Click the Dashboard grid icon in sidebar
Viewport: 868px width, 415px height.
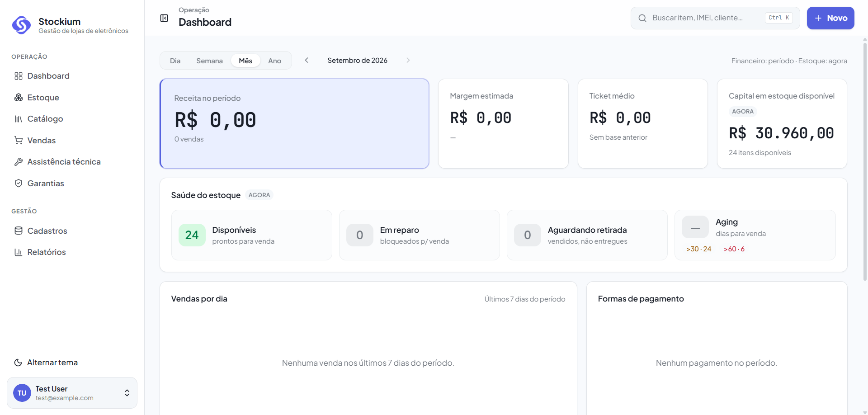[x=19, y=76]
